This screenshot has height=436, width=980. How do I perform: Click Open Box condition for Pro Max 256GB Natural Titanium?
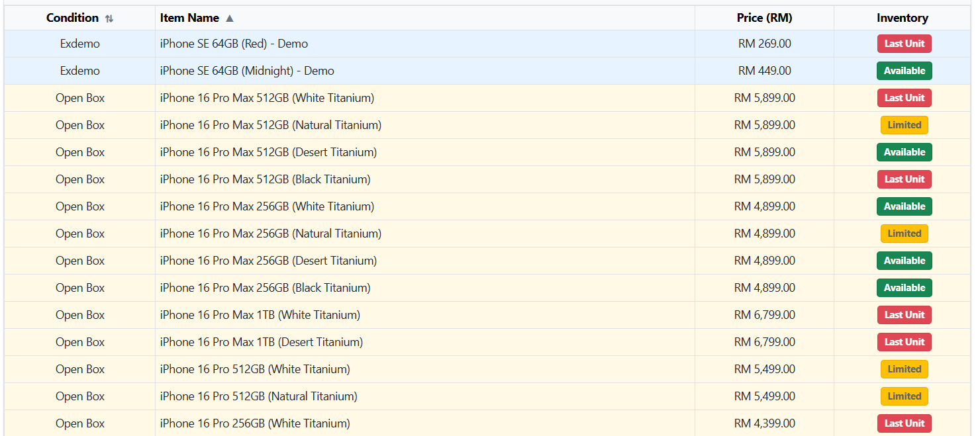click(80, 234)
